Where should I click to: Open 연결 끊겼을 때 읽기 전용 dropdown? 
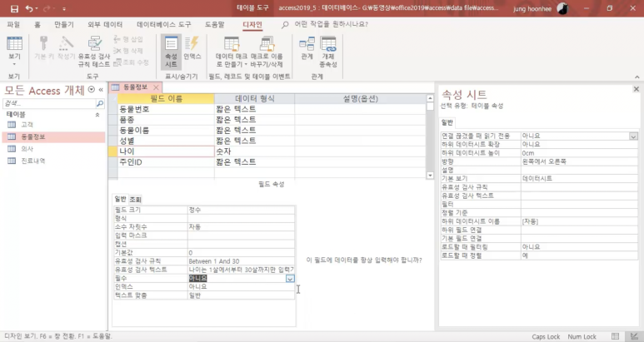tap(633, 136)
